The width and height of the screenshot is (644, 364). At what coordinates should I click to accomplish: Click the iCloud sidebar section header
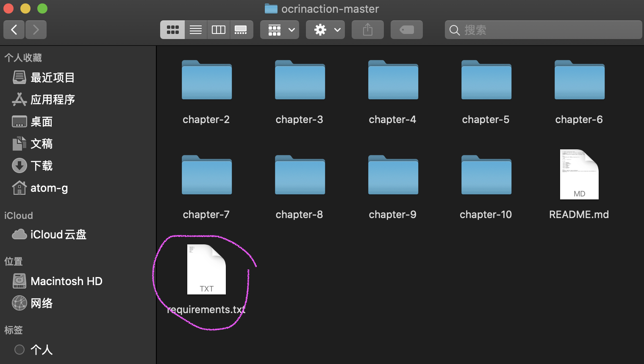[x=19, y=216]
